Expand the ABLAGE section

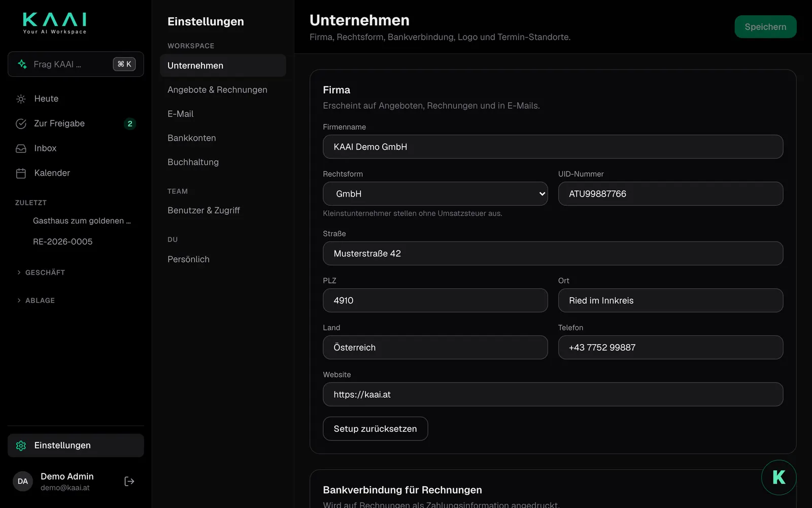[x=36, y=301]
